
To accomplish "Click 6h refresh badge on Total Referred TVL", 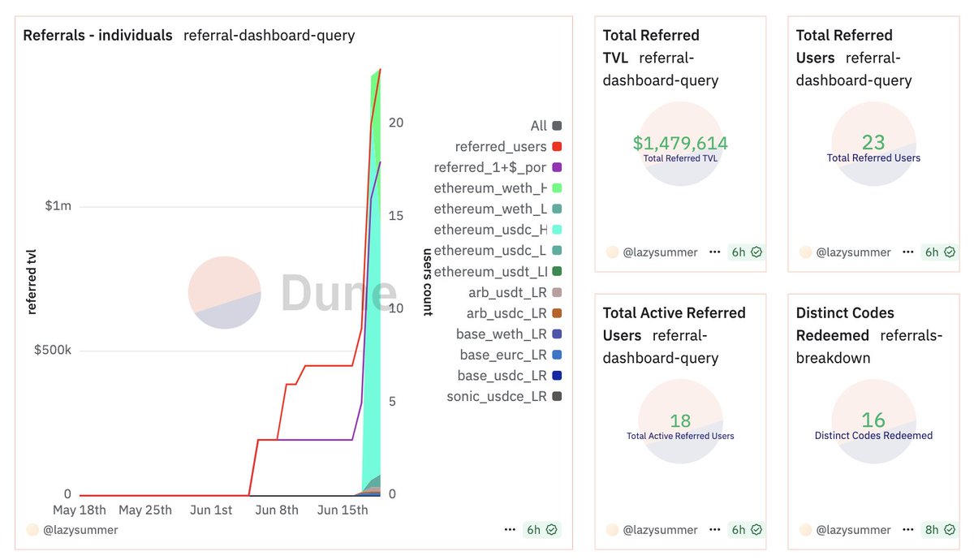I will (x=746, y=252).
